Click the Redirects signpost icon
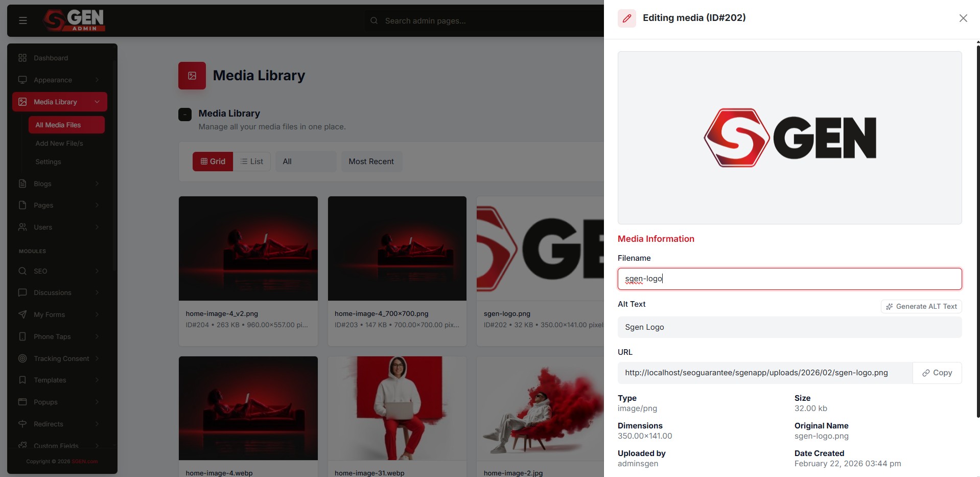 click(x=22, y=424)
